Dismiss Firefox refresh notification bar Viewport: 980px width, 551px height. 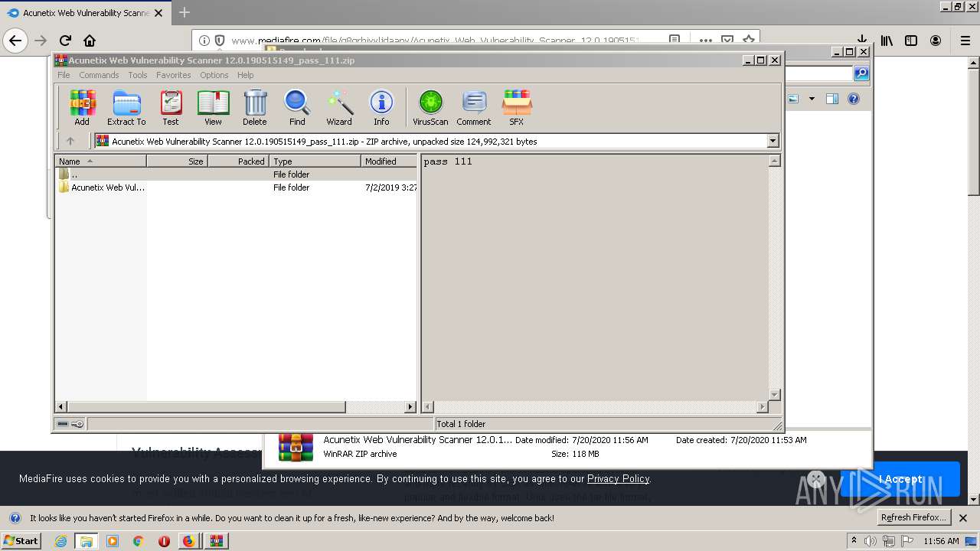[963, 517]
